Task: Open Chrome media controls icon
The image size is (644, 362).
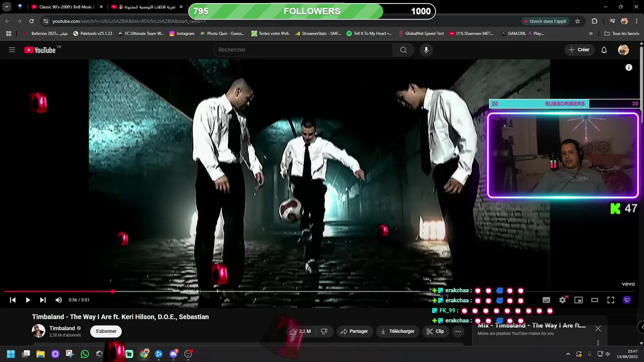Action: click(612, 21)
